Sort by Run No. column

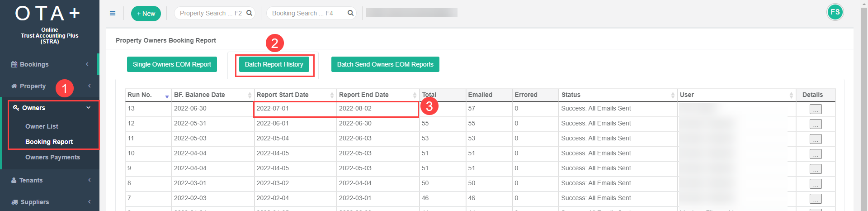point(148,95)
